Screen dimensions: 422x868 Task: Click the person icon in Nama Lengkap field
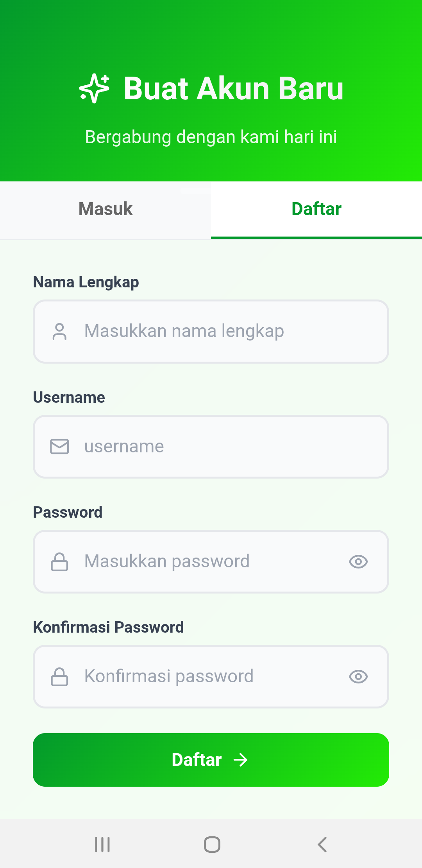tap(59, 332)
